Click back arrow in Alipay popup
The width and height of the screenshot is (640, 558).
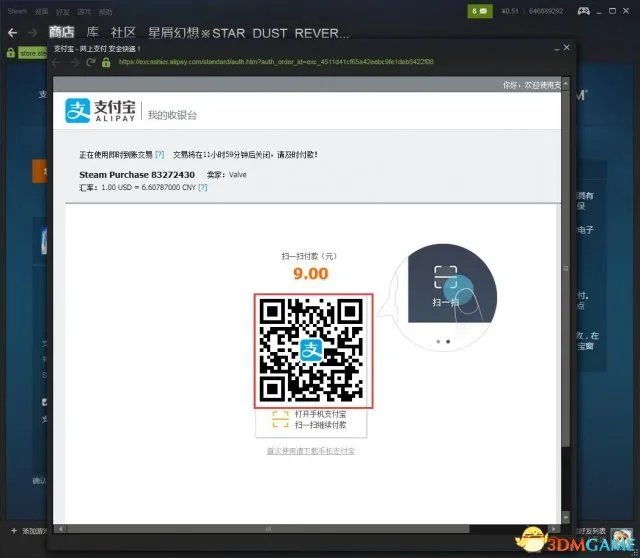[56, 62]
